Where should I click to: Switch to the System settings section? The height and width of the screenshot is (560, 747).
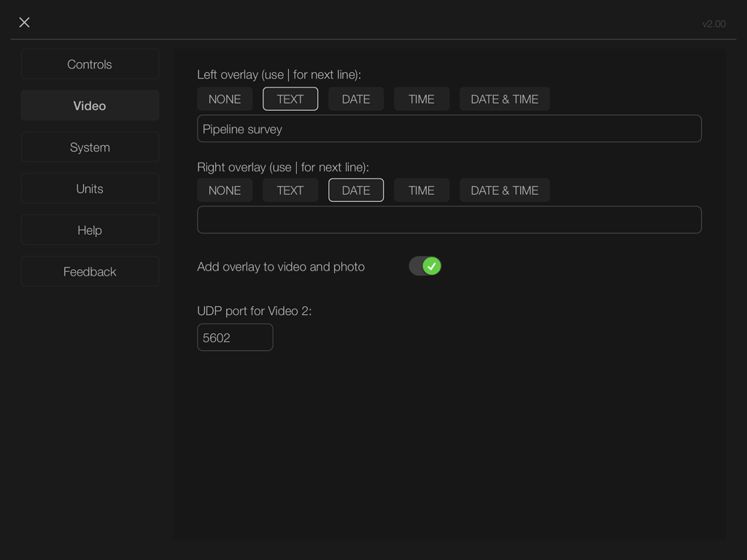coord(90,147)
